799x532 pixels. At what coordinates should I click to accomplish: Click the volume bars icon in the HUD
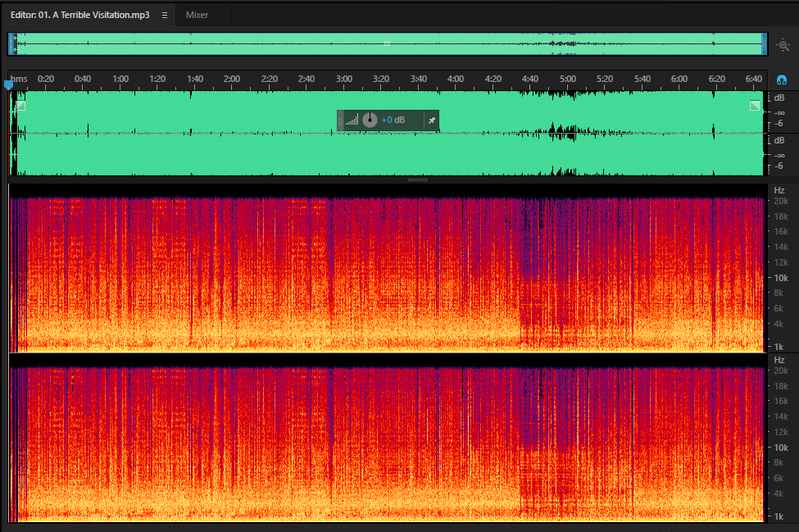tap(352, 120)
